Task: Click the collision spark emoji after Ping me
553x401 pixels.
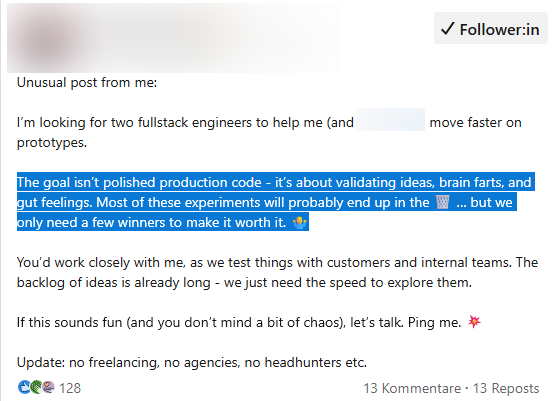Action: 474,321
